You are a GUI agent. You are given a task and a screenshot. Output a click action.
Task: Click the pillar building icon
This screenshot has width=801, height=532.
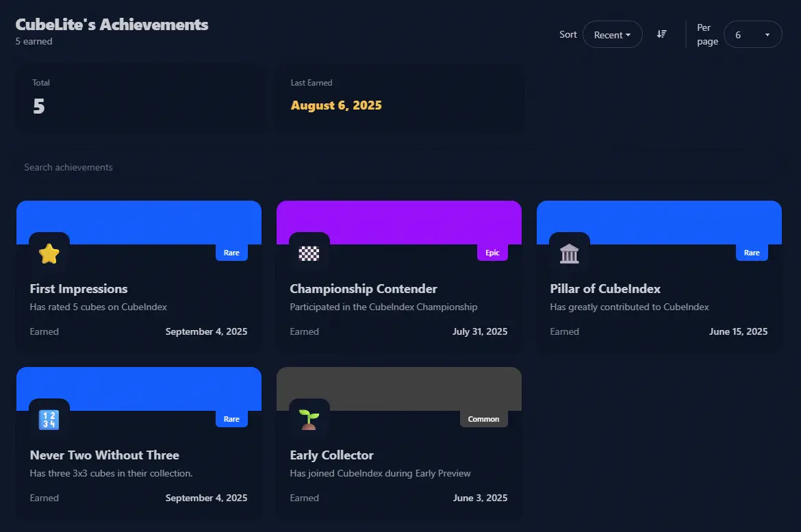pos(570,253)
